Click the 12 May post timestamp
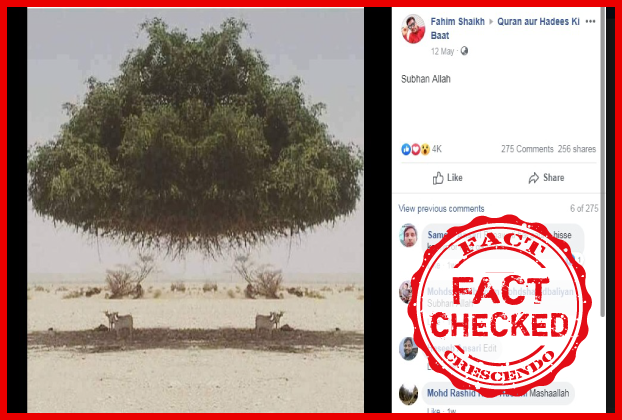This screenshot has height=420, width=622. tap(442, 51)
